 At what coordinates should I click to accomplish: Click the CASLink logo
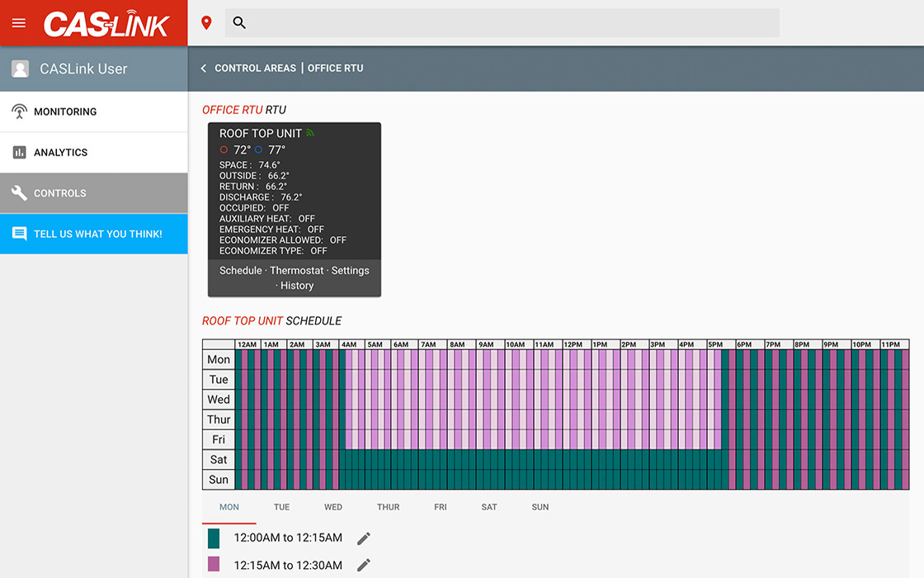[x=106, y=24]
